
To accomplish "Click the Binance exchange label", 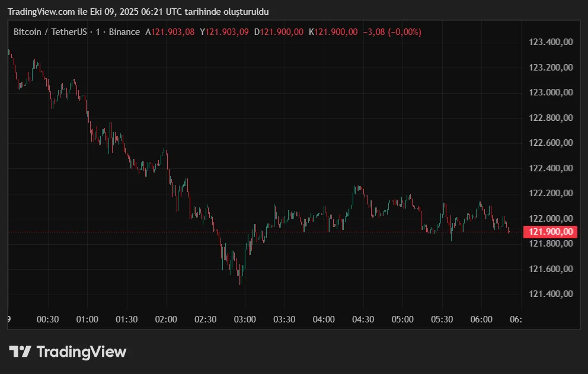I will [x=124, y=32].
